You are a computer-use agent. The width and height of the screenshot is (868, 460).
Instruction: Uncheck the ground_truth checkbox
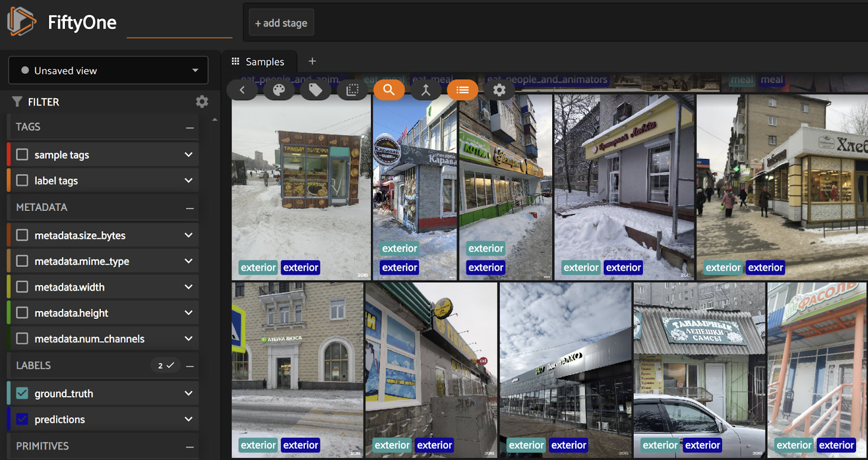click(22, 393)
